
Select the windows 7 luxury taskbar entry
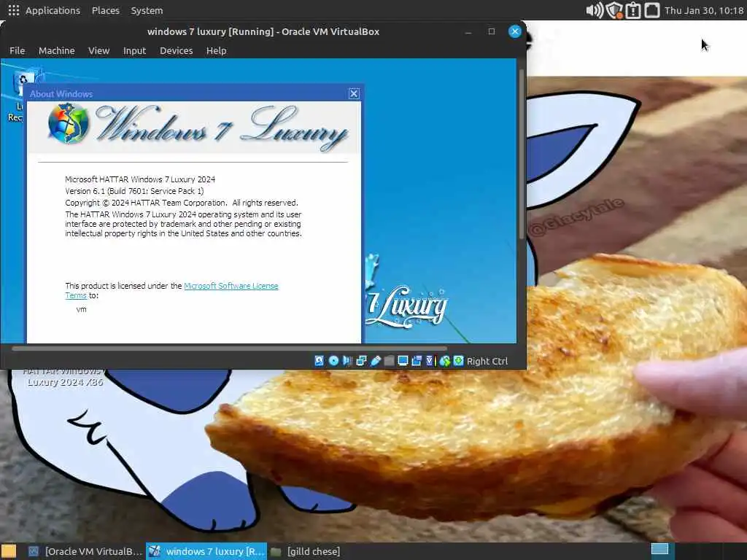pyautogui.click(x=206, y=551)
